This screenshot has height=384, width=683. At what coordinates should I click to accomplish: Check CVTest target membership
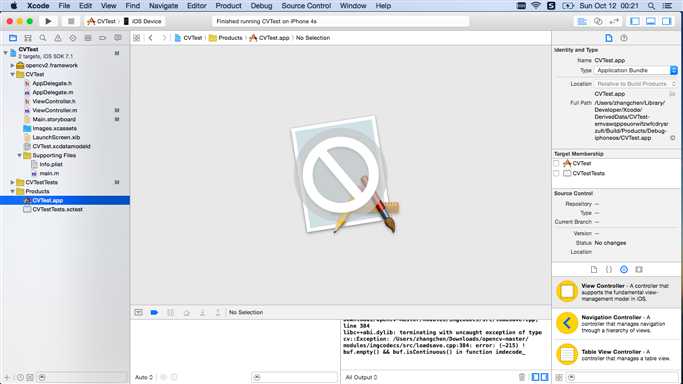tap(556, 163)
